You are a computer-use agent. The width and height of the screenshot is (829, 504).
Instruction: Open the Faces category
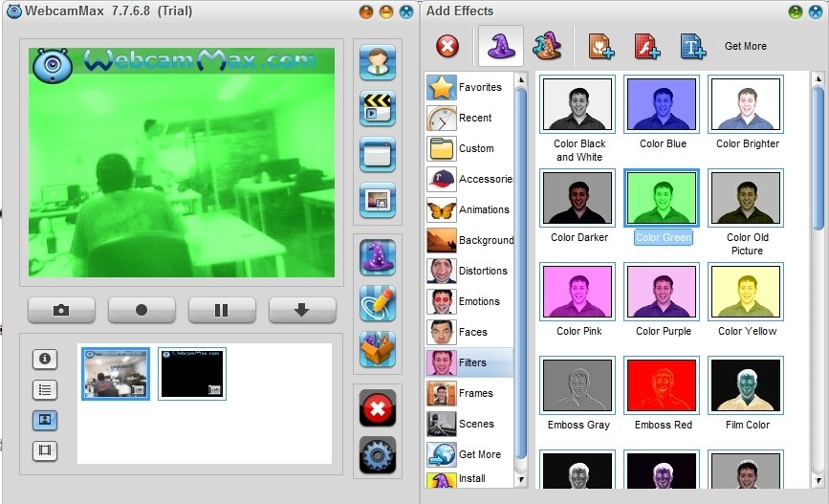point(469,332)
